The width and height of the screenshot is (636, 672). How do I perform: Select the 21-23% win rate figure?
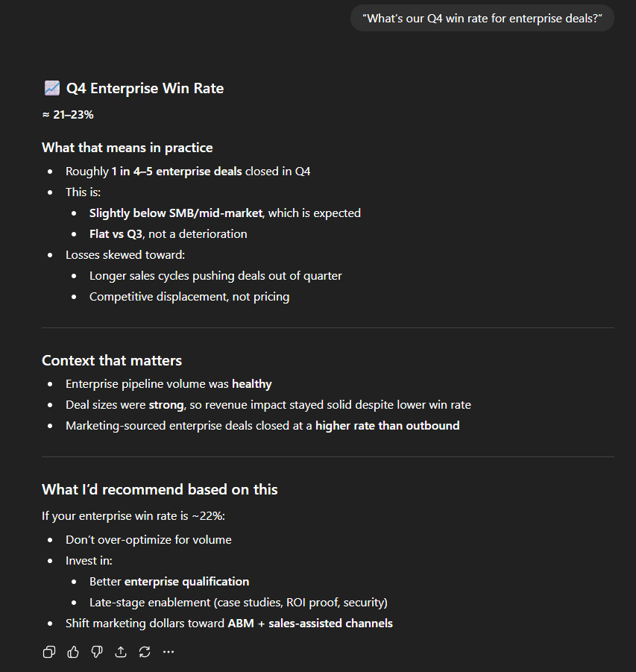(68, 114)
